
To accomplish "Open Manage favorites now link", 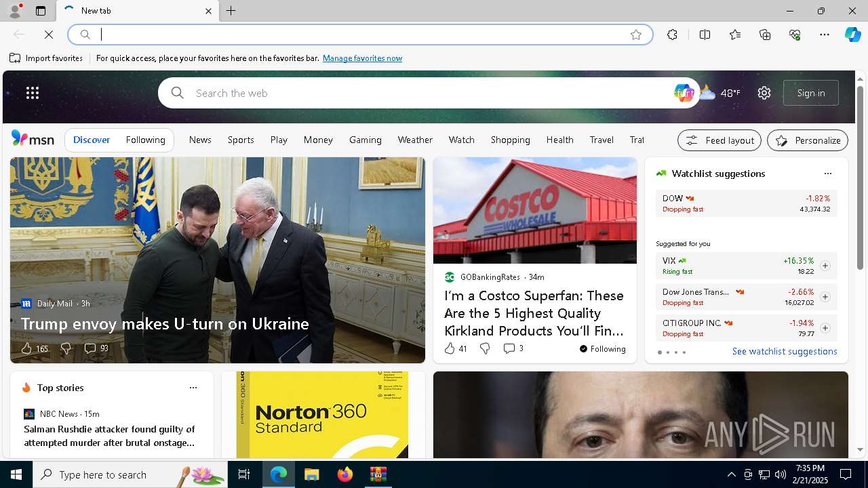I will [362, 58].
